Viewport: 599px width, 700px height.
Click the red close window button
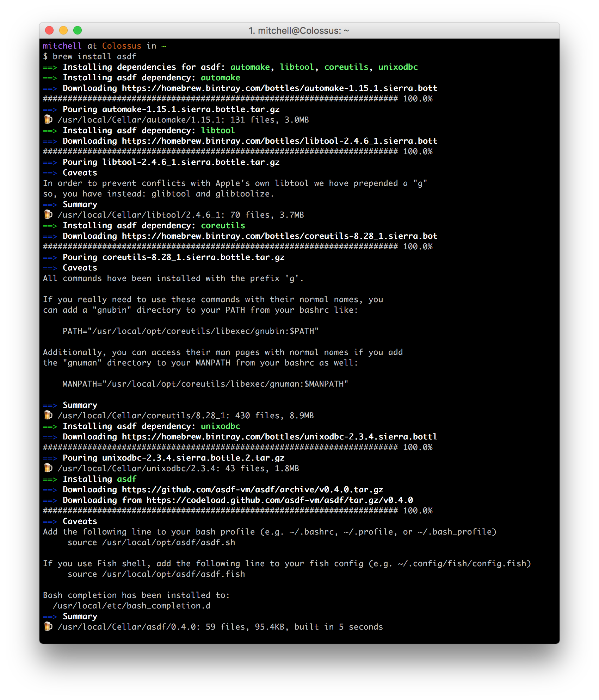49,30
